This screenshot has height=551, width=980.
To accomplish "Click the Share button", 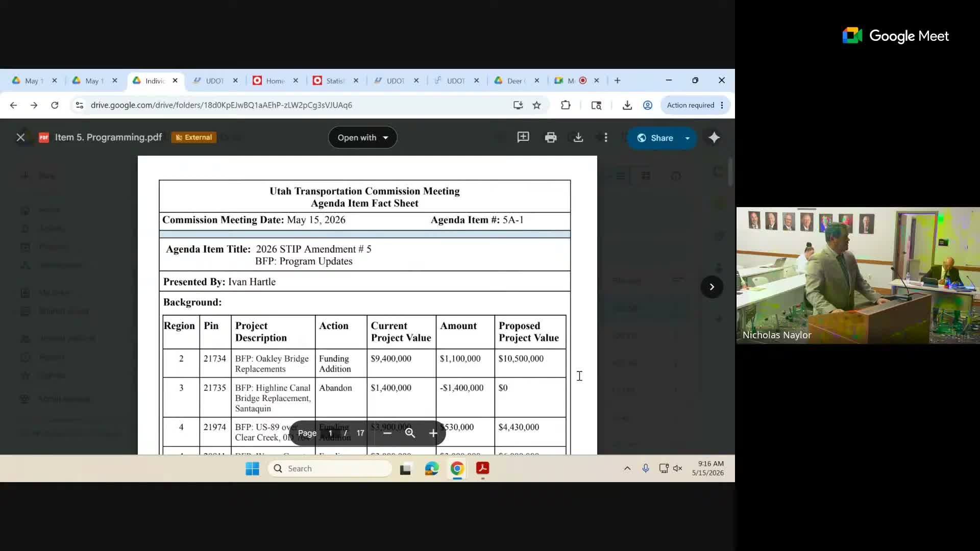I will click(x=655, y=138).
